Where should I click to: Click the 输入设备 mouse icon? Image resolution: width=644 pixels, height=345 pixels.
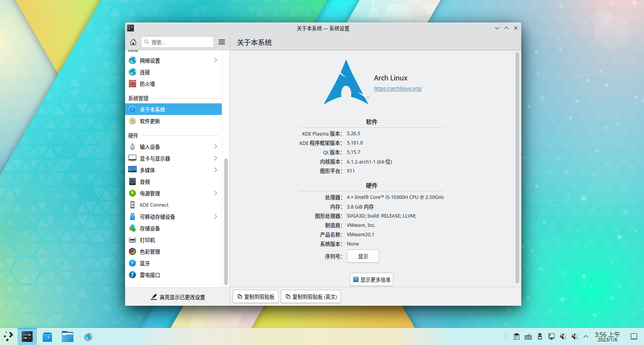coord(132,147)
